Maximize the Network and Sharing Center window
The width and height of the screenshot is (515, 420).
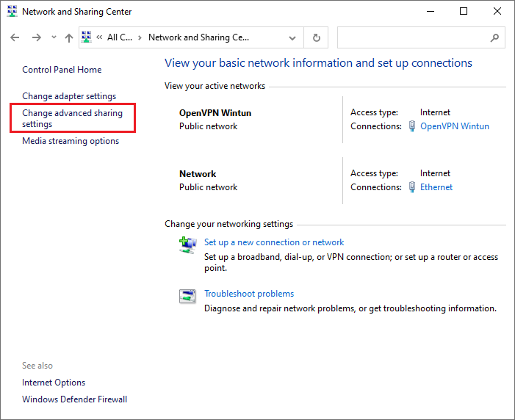click(464, 11)
